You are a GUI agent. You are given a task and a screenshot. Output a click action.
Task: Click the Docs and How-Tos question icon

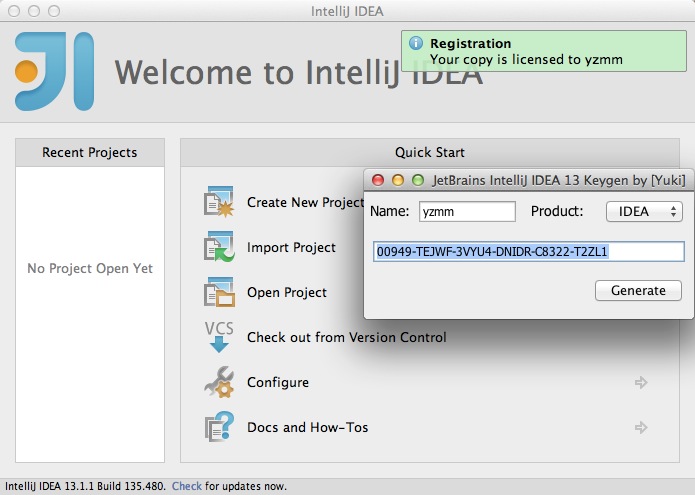pos(219,427)
